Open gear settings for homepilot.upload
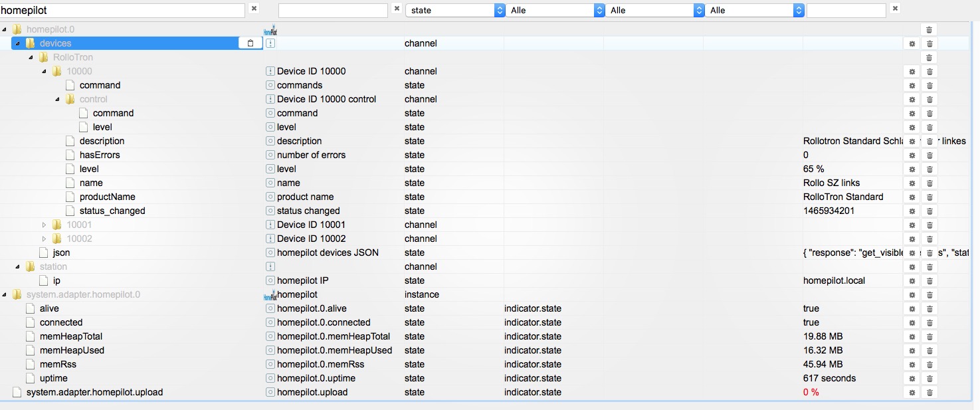 tap(912, 392)
